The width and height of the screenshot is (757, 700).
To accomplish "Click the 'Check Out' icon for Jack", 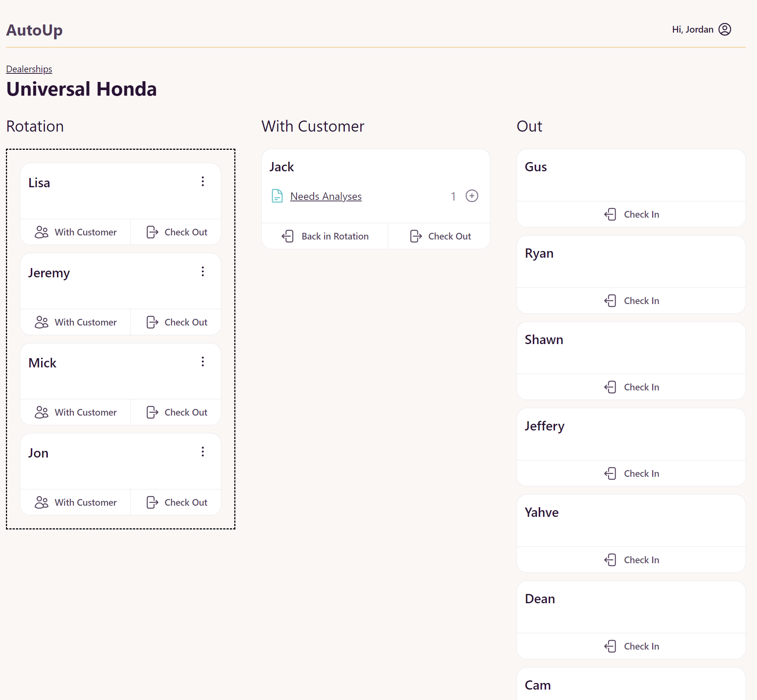I will pos(416,235).
